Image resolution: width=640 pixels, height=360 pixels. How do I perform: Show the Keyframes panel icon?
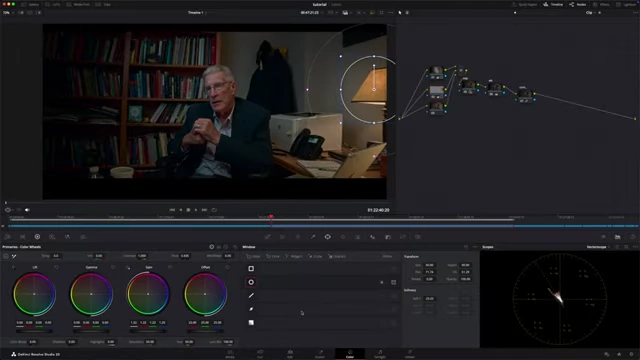[x=603, y=237]
